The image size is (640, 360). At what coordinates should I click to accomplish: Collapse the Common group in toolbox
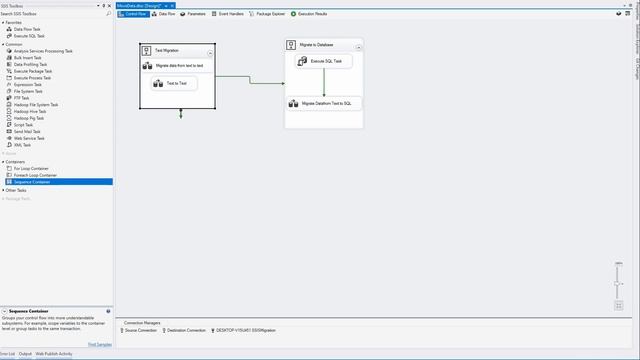(3, 44)
